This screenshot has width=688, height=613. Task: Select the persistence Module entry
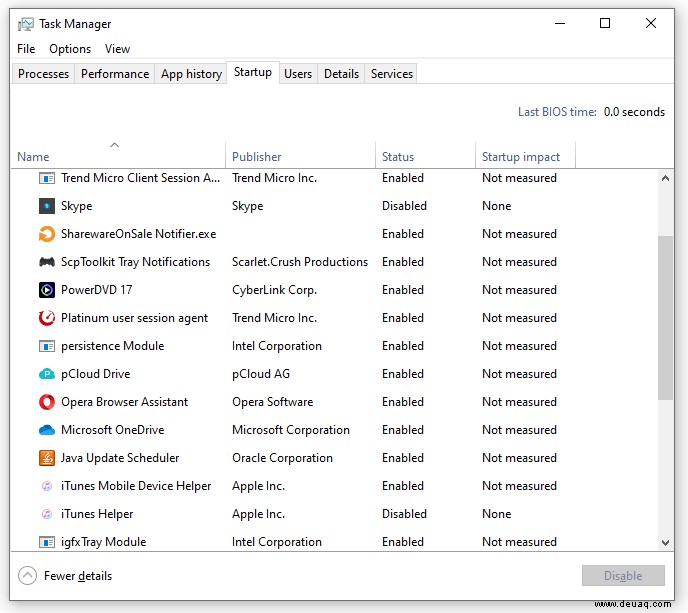(x=112, y=346)
